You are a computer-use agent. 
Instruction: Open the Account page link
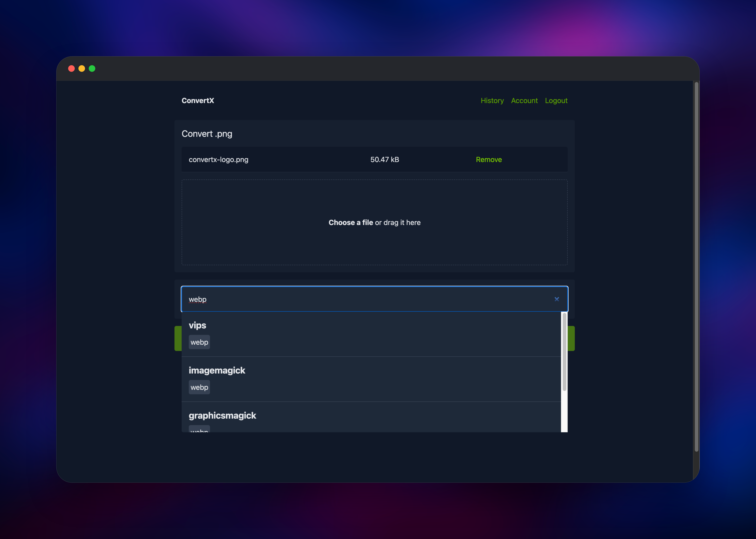(524, 101)
